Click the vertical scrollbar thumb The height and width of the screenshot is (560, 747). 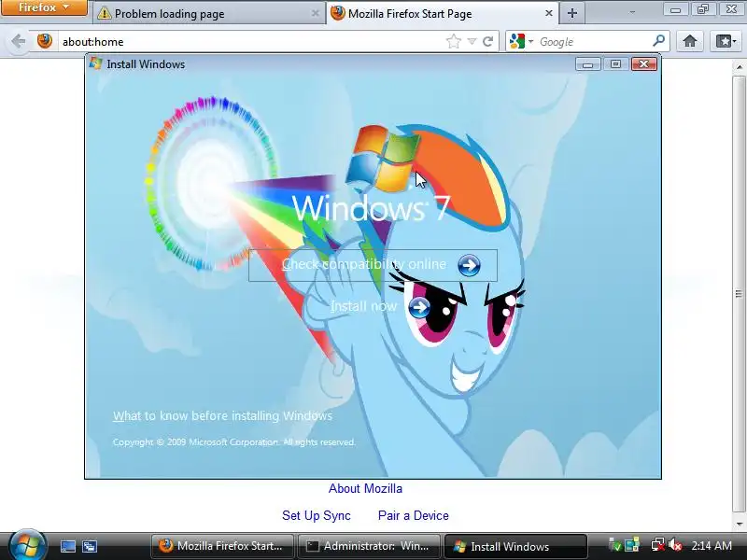point(740,294)
